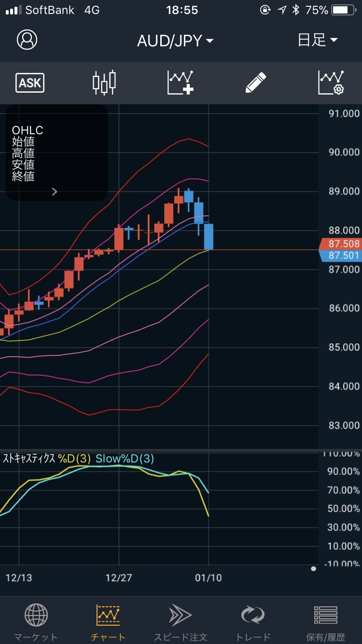Add an indicator with the chart-plus icon
This screenshot has width=362, height=644.
(x=181, y=83)
